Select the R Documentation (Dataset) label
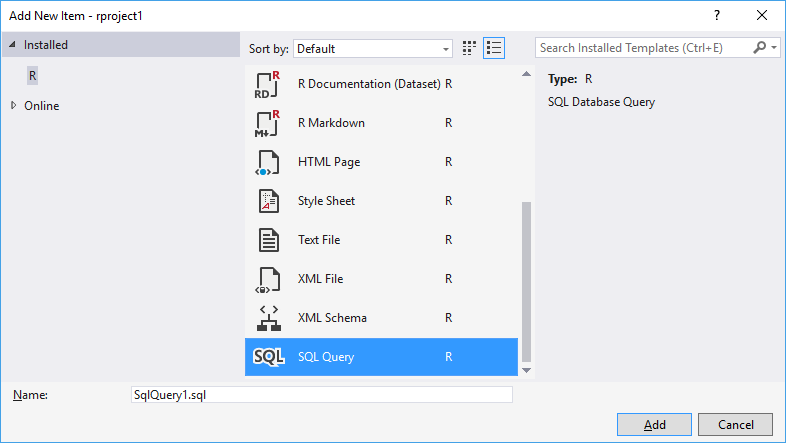786x443 pixels. pos(369,84)
